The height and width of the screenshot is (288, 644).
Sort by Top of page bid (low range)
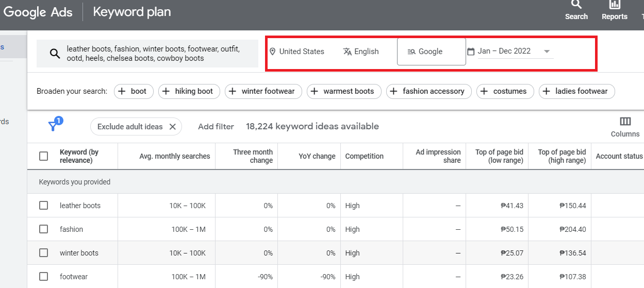(x=499, y=156)
